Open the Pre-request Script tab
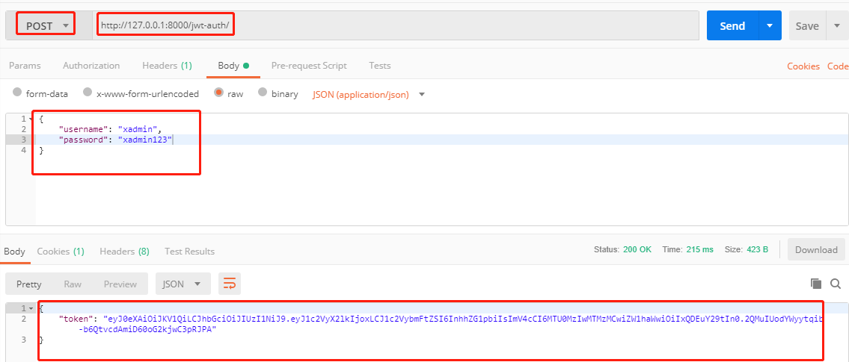Image resolution: width=849 pixels, height=362 pixels. pos(309,65)
